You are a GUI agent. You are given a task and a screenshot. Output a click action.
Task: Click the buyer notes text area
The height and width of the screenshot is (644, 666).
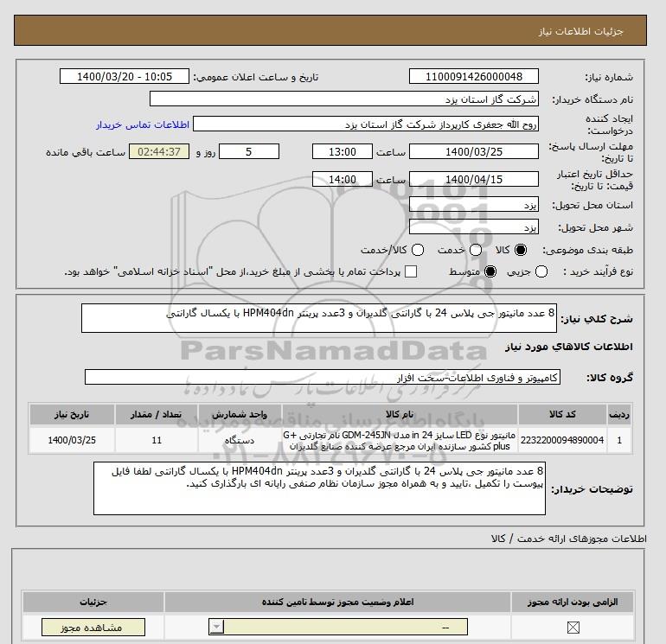pyautogui.click(x=319, y=488)
